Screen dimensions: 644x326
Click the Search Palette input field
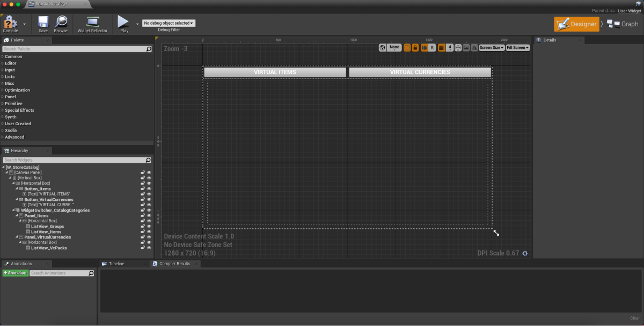(x=74, y=49)
